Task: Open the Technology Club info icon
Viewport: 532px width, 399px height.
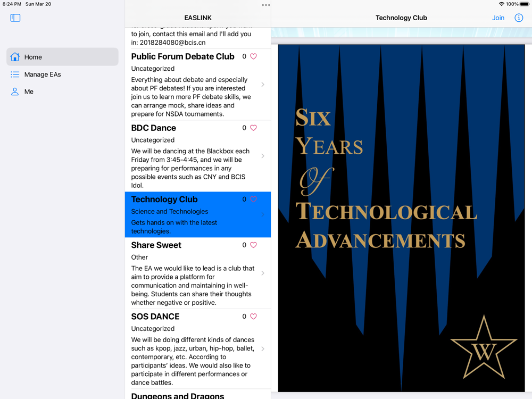Action: pyautogui.click(x=518, y=18)
